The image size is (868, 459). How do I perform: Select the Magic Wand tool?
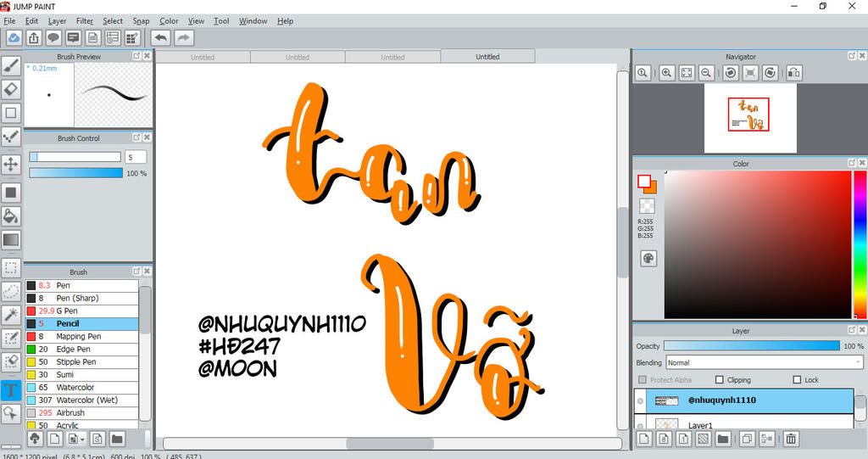10,315
